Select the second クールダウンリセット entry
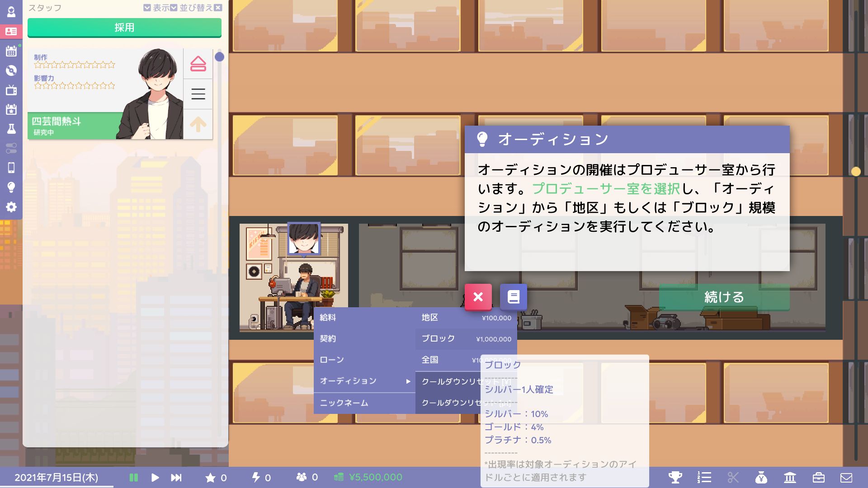The width and height of the screenshot is (868, 488). point(466,403)
